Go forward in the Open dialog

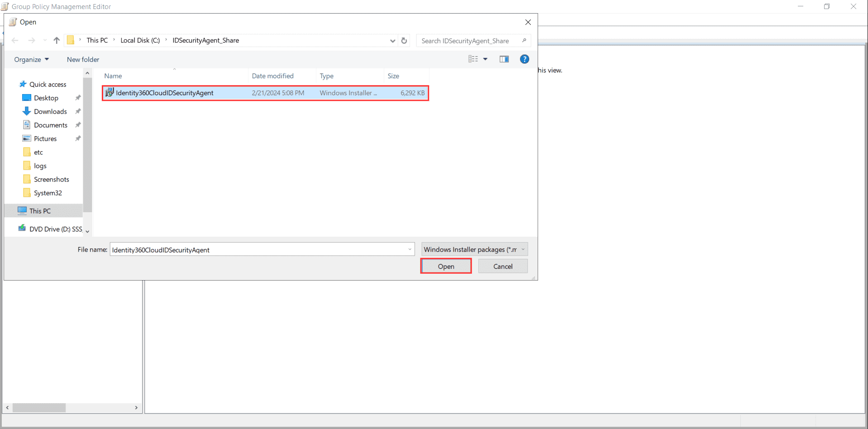32,41
